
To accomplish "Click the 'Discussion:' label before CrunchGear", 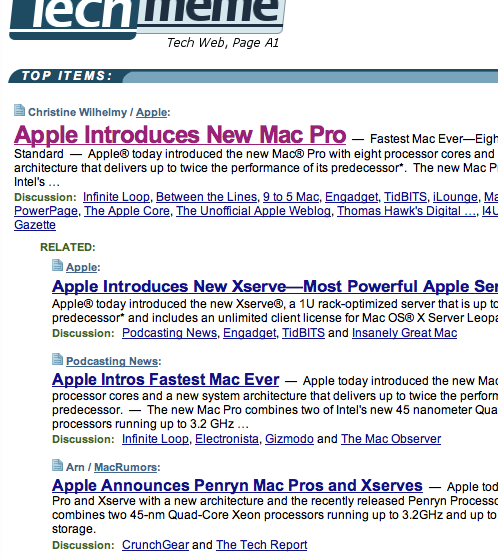I will [83, 545].
